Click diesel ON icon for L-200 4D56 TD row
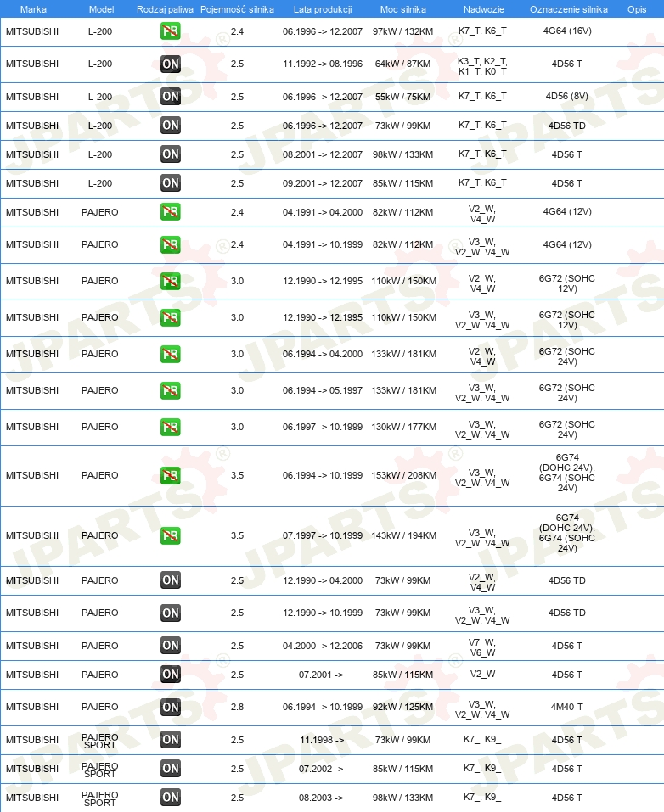Viewport: 664px width, 812px height. tap(170, 126)
